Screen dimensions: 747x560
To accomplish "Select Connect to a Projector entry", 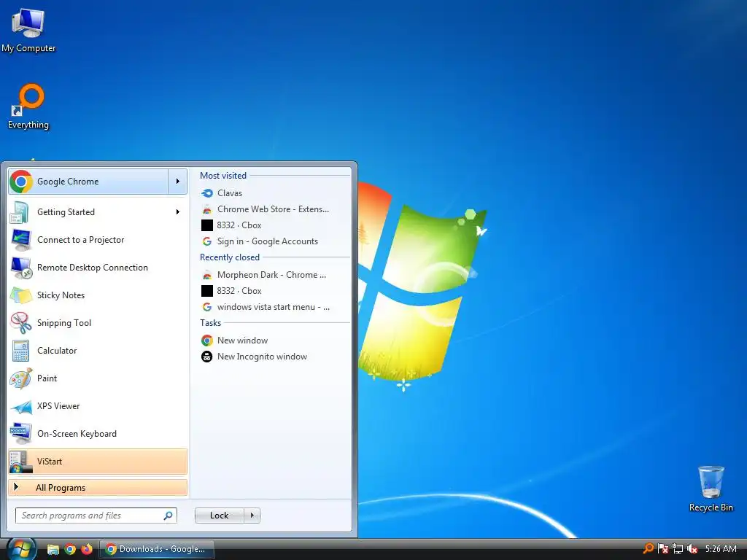I will (98, 240).
